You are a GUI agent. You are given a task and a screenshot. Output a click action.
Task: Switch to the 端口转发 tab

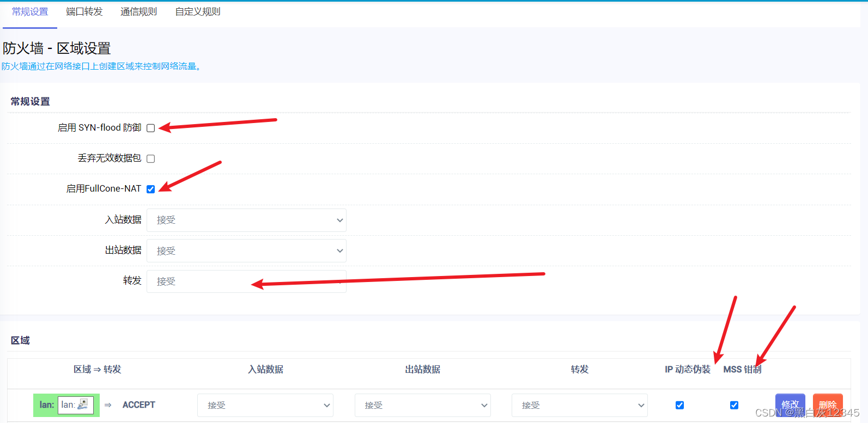pyautogui.click(x=84, y=12)
